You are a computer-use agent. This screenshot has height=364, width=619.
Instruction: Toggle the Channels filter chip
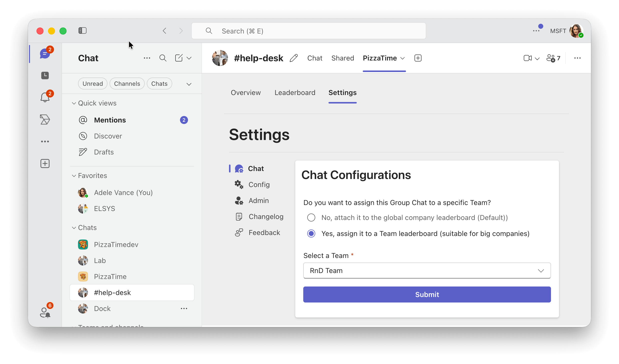point(127,83)
